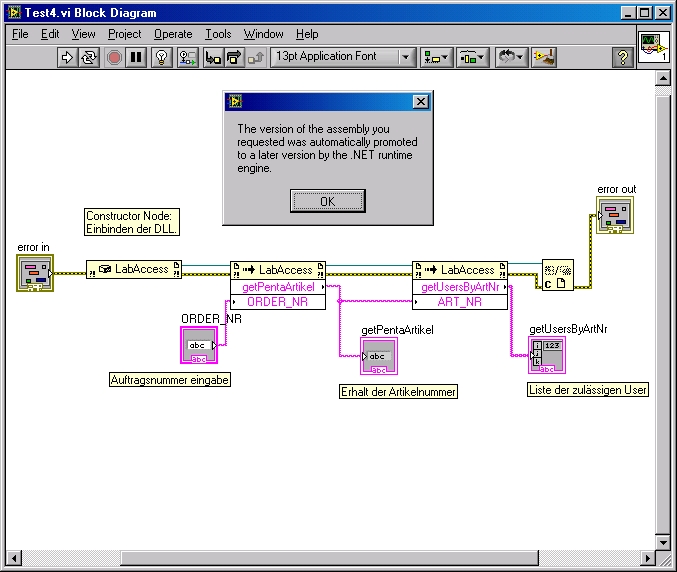Image resolution: width=677 pixels, height=572 pixels.
Task: Click the second LabAccess invoke node header
Action: tap(460, 270)
